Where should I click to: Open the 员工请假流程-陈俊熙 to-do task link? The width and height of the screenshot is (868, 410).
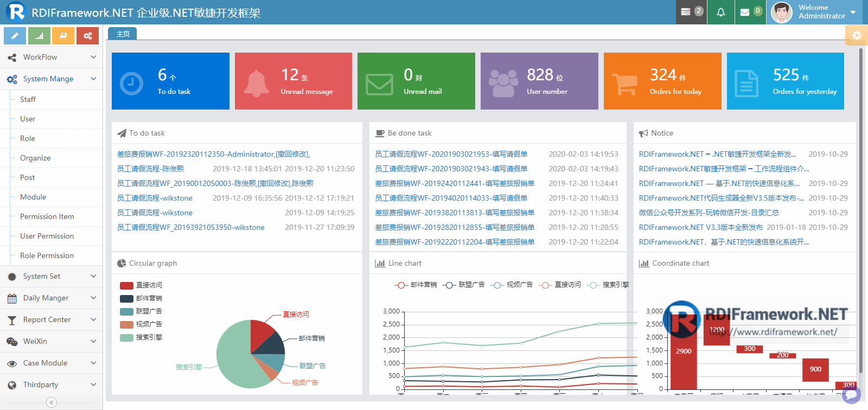[x=150, y=169]
